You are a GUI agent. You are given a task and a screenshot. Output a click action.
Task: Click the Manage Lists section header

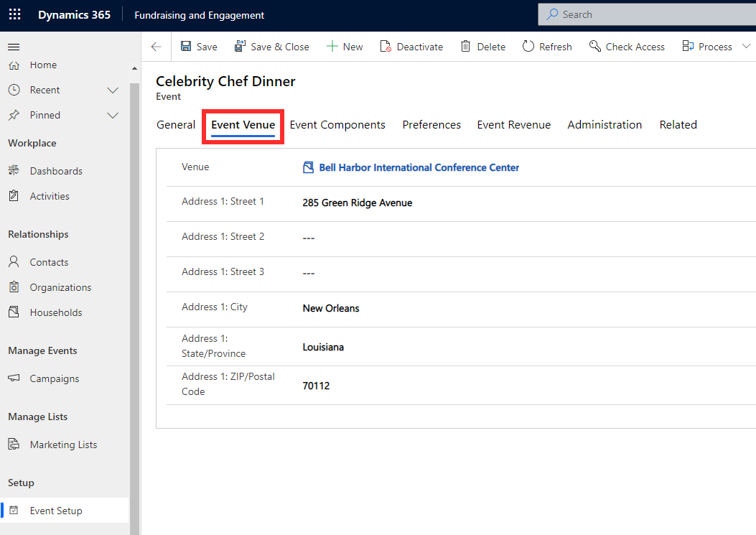(x=38, y=417)
